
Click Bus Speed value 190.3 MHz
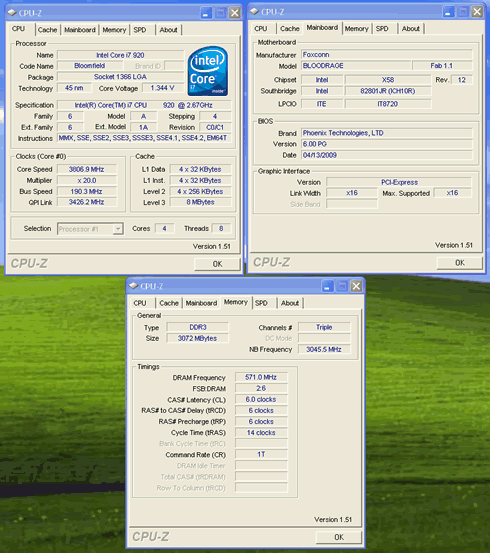pos(86,192)
